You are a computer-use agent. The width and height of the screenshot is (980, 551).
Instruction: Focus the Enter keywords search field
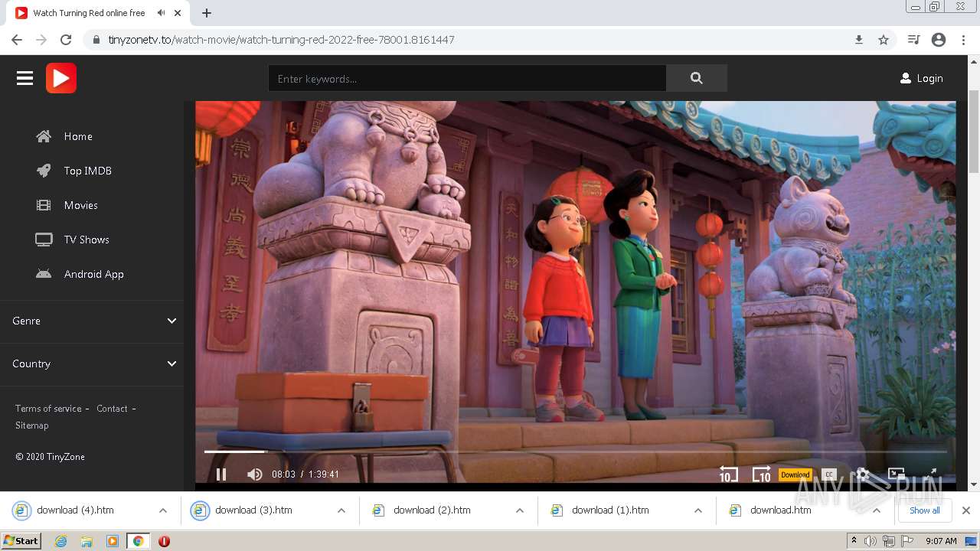point(467,78)
